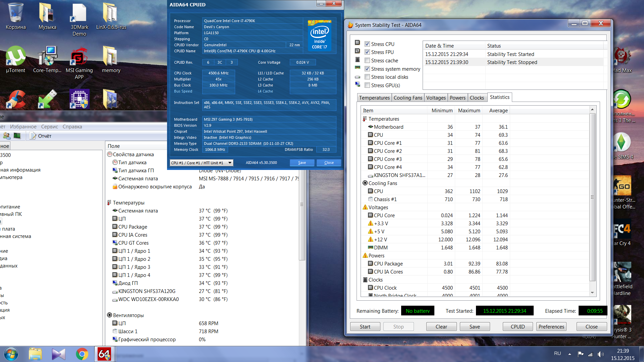The height and width of the screenshot is (362, 644).
Task: Enable the Stress cache checkbox
Action: (x=367, y=61)
